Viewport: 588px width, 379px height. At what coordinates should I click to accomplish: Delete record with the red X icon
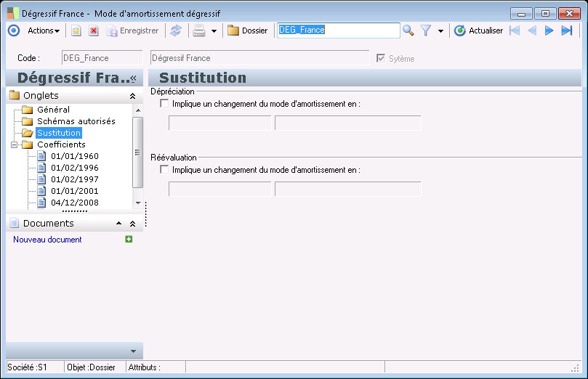point(93,30)
